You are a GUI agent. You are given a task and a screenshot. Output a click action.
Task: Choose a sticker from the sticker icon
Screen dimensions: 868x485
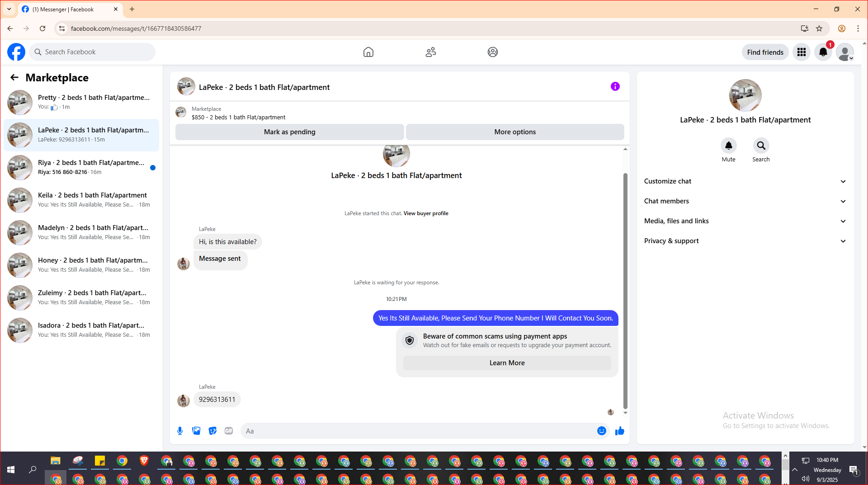tap(212, 431)
